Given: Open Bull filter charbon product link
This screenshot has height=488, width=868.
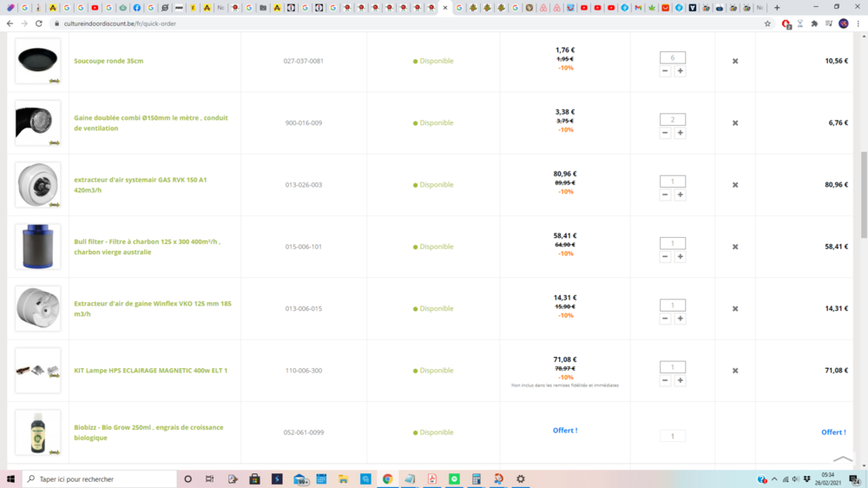Looking at the screenshot, I should point(148,247).
